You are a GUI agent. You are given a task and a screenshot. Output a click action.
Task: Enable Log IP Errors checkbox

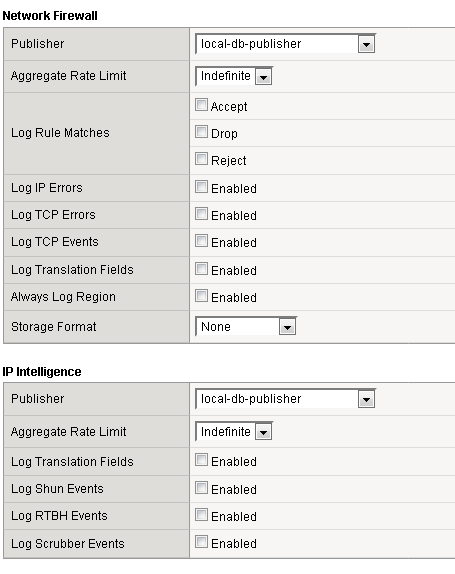point(201,187)
